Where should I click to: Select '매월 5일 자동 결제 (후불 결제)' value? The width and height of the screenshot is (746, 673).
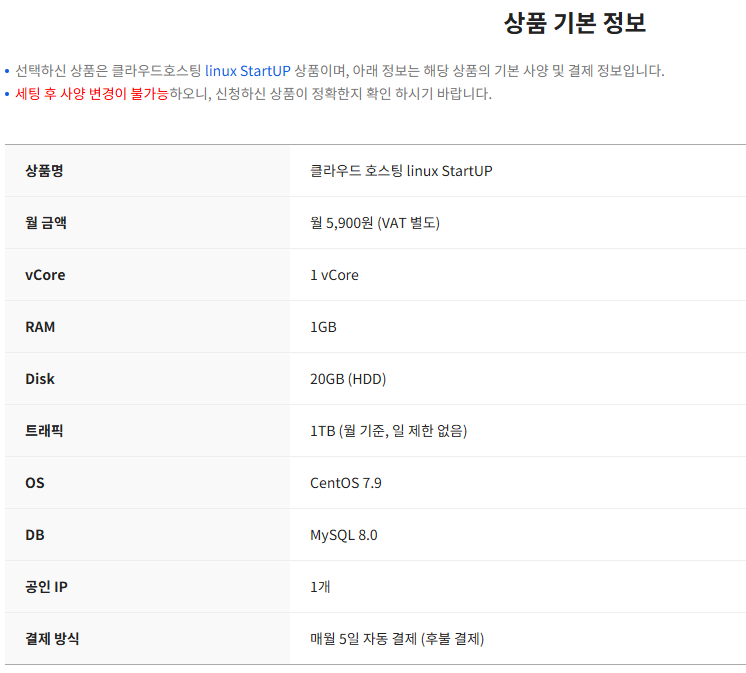(x=397, y=639)
